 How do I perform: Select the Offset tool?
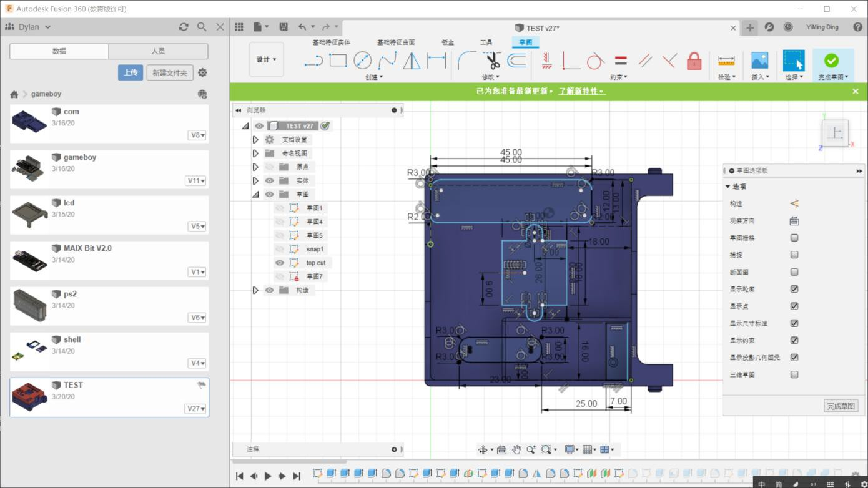point(516,61)
